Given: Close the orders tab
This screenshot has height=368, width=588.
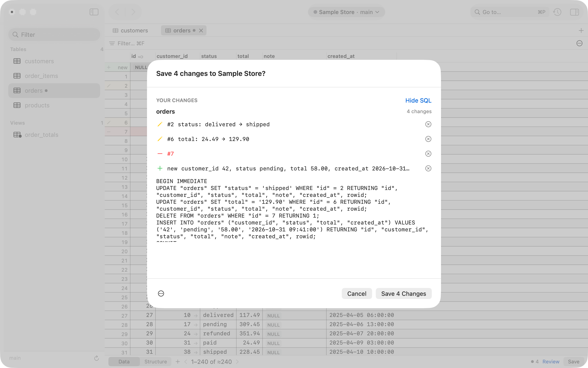Looking at the screenshot, I should click(201, 30).
